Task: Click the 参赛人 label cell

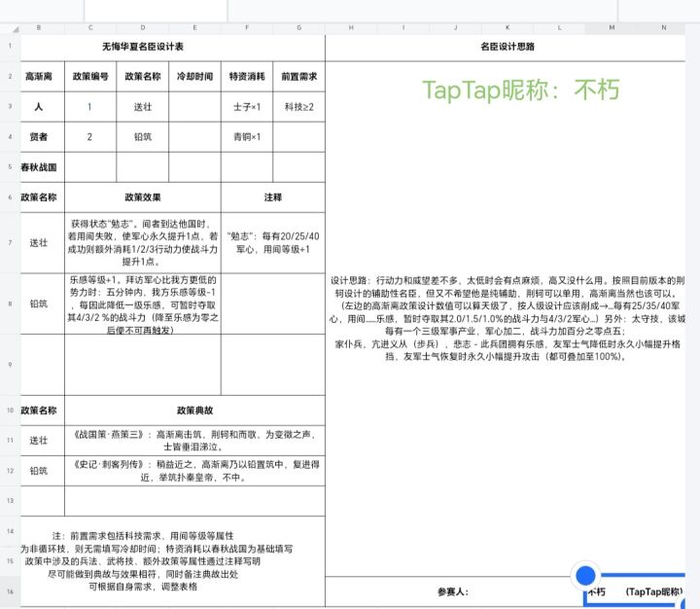Action: [x=453, y=592]
